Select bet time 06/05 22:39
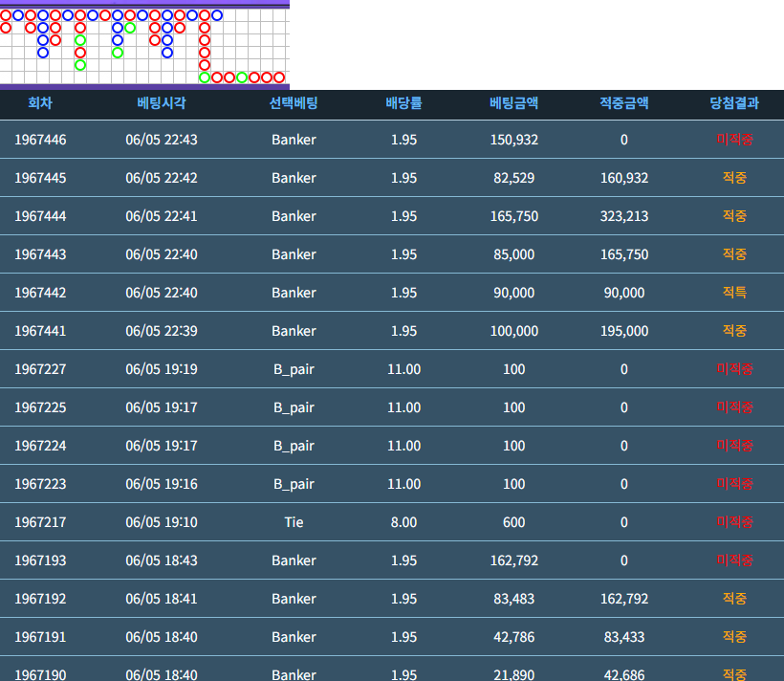Viewport: 784px width, 681px height. (x=162, y=331)
